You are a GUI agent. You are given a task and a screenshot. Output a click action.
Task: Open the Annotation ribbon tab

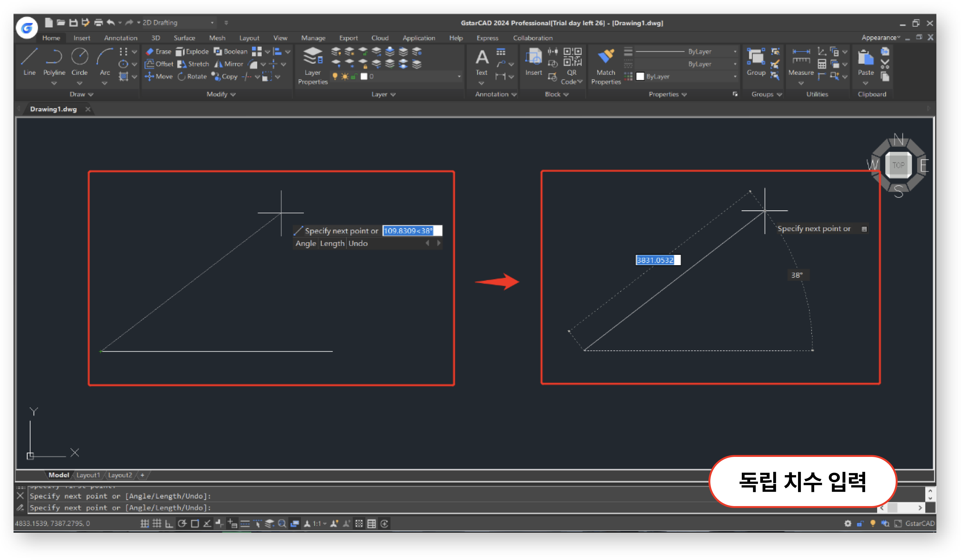click(120, 38)
